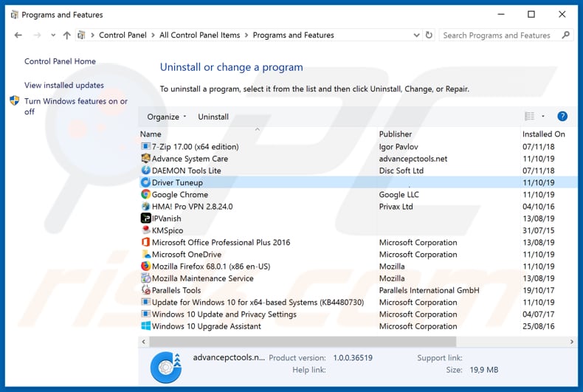Screen dimensions: 583x392
Task: Sort by the Publisher column header
Action: click(x=396, y=134)
